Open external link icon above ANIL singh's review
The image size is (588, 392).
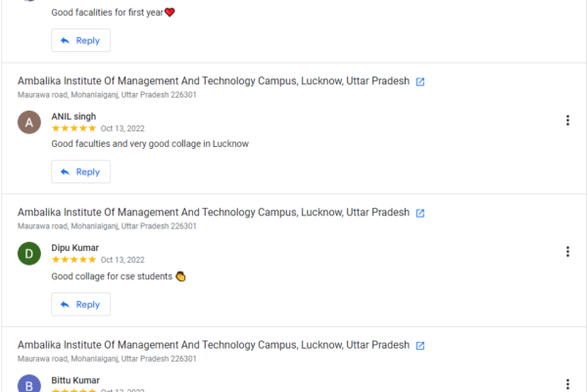(420, 81)
